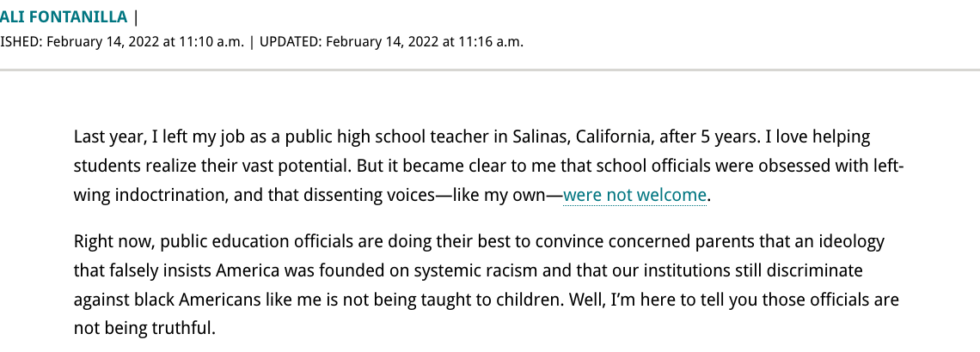The height and width of the screenshot is (352, 980).
Task: Follow the 'were not welcome' hyperlink
Action: click(x=634, y=196)
